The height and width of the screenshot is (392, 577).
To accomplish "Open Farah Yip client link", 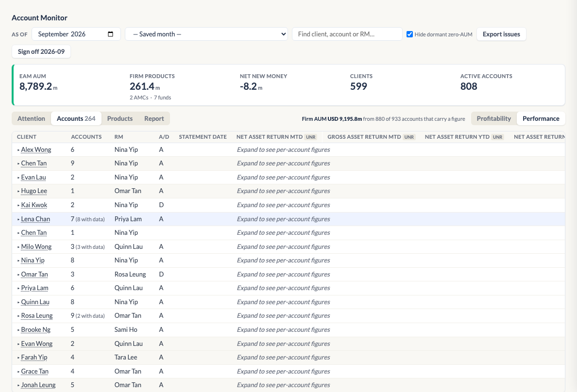I will [x=34, y=357].
